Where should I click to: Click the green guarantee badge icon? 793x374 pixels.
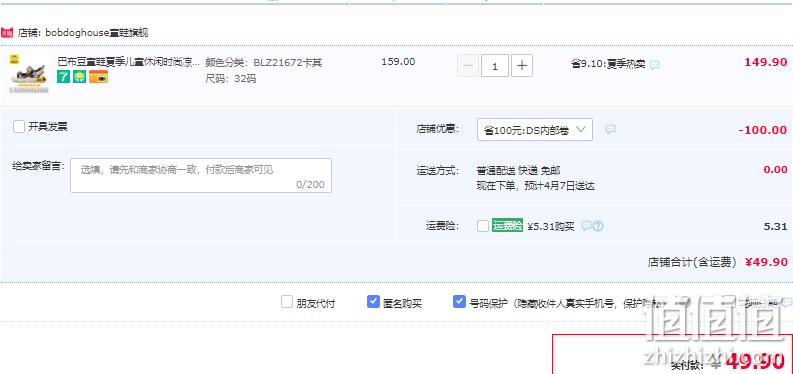click(79, 77)
